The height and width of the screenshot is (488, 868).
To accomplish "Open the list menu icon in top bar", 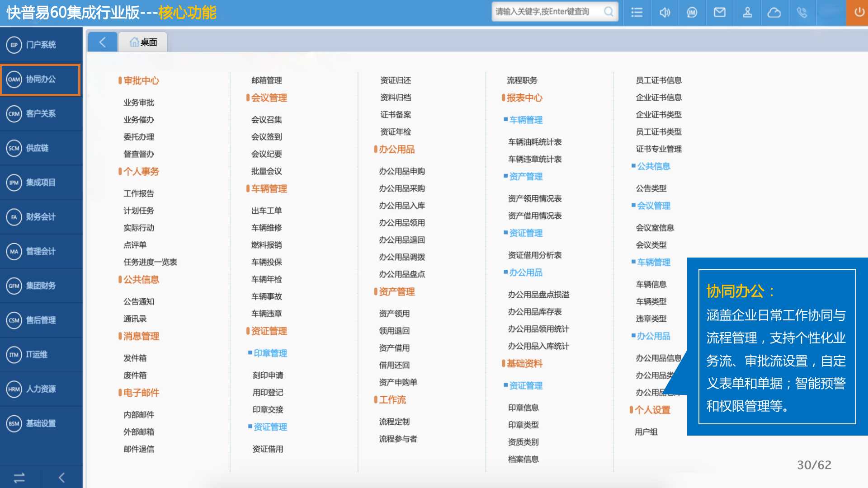I will tap(637, 12).
